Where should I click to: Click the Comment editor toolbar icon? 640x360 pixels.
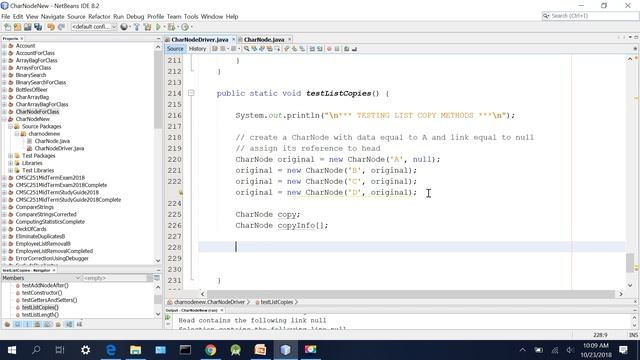click(x=346, y=49)
